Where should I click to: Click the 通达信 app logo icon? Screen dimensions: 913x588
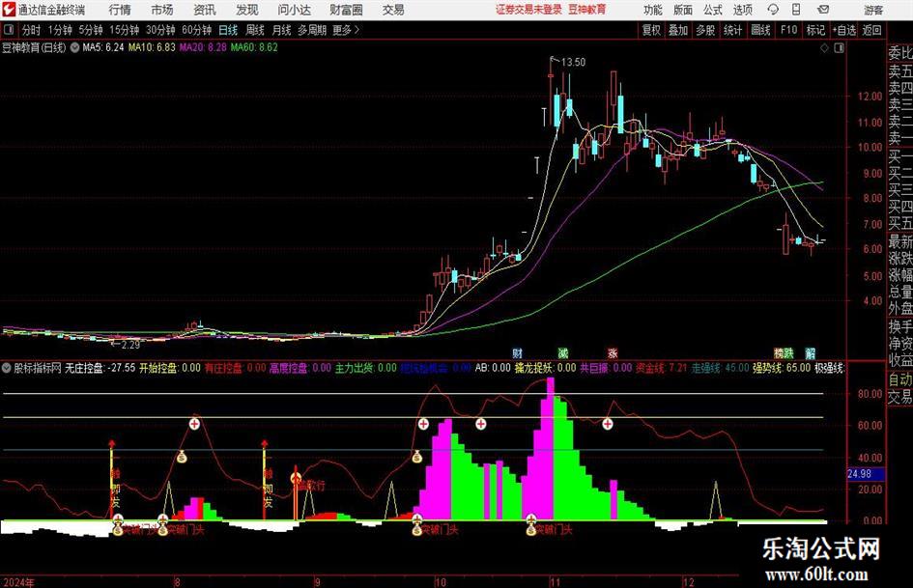click(8, 10)
